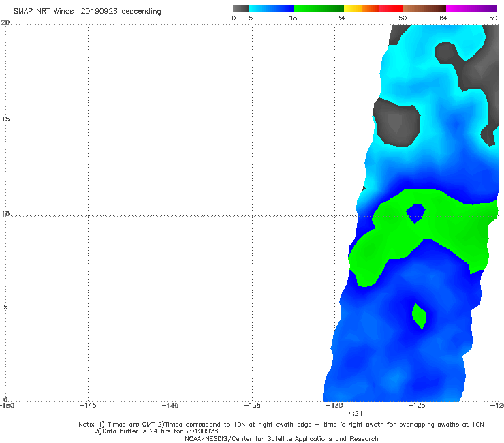The width and height of the screenshot is (504, 443).
Task: Click the cyan-blue segment of the color scale
Action: [272, 8]
